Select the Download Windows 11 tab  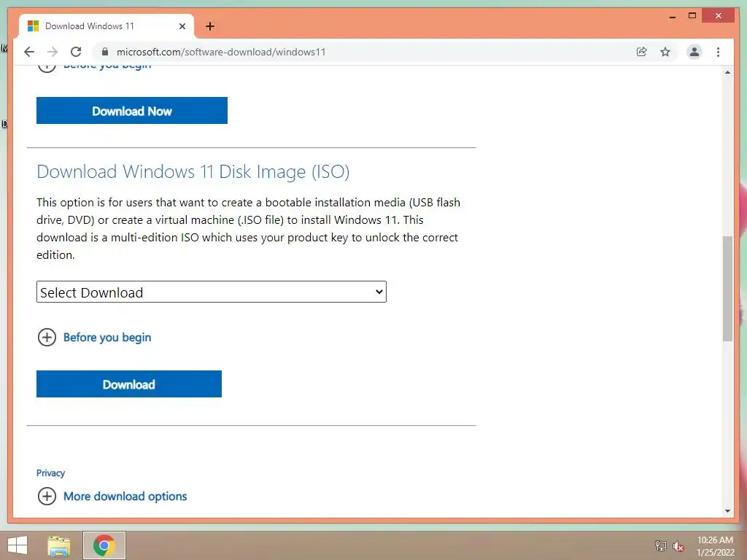pos(107,26)
